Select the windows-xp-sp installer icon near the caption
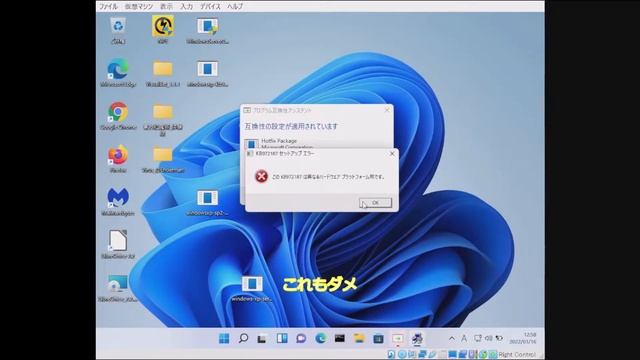Screen dimensions: 640x360 click(252, 288)
